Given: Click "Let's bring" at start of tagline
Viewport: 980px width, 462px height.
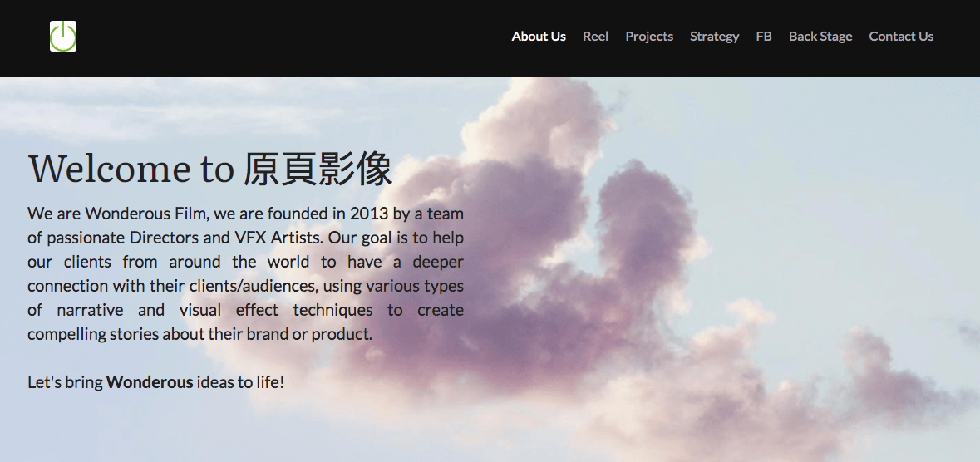Looking at the screenshot, I should 65,383.
